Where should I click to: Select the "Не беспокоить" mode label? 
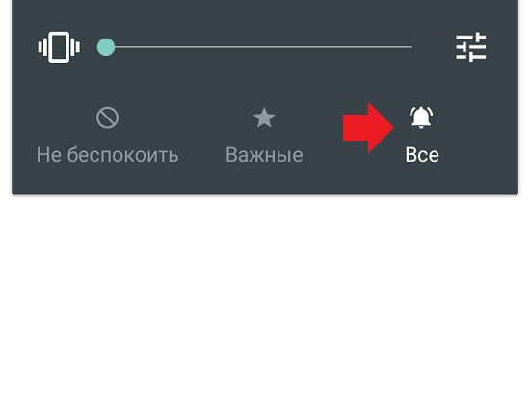pos(108,155)
